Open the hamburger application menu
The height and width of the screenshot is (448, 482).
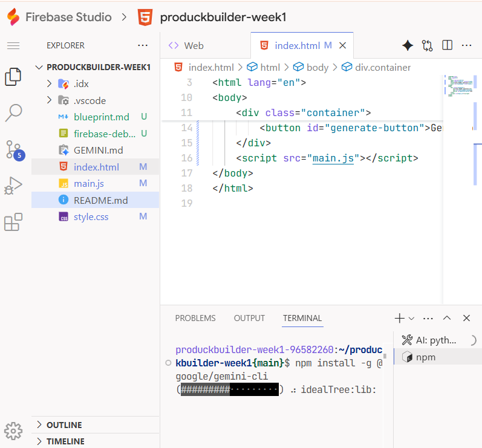(x=13, y=46)
